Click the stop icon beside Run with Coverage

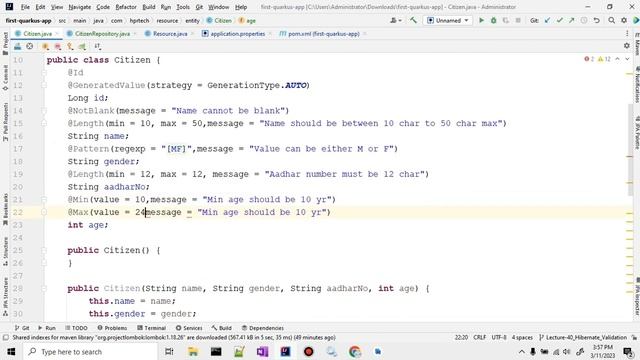(518, 20)
